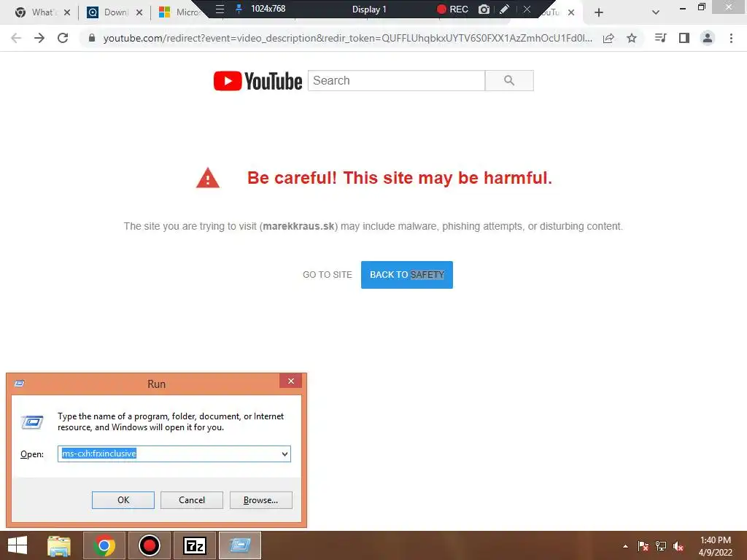Click Browse... in the Run dialog
This screenshot has height=560, width=747.
260,500
